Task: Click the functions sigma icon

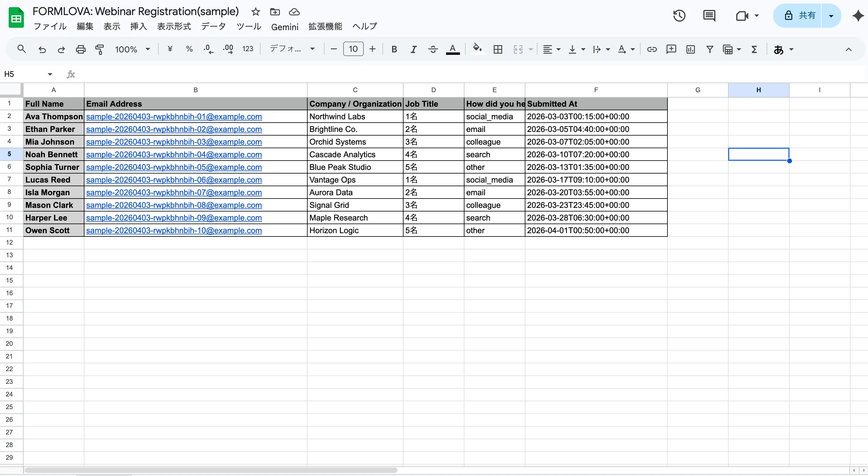Action: (754, 49)
